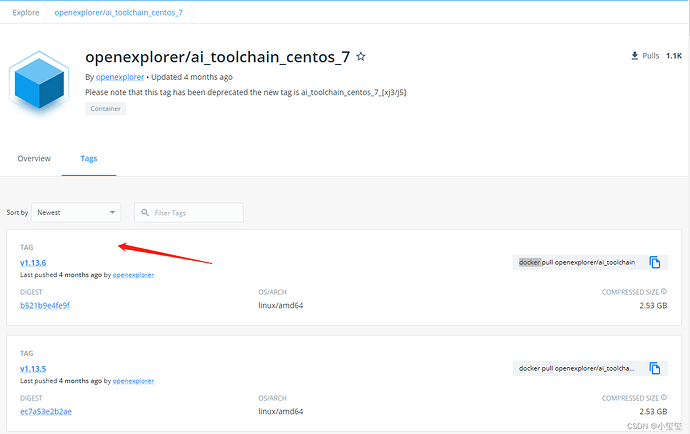Image resolution: width=690 pixels, height=434 pixels.
Task: Click openexplorer publisher link under title
Action: point(120,77)
